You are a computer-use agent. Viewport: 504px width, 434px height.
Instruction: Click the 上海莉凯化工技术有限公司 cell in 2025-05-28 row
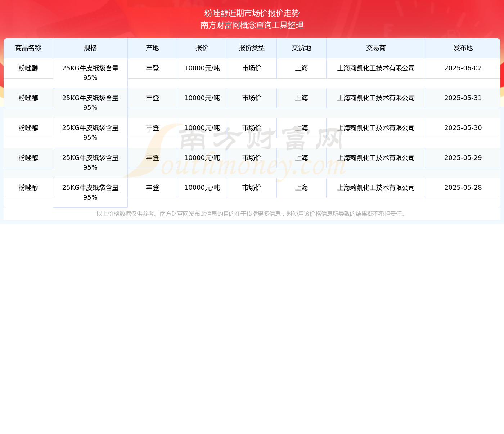point(376,188)
